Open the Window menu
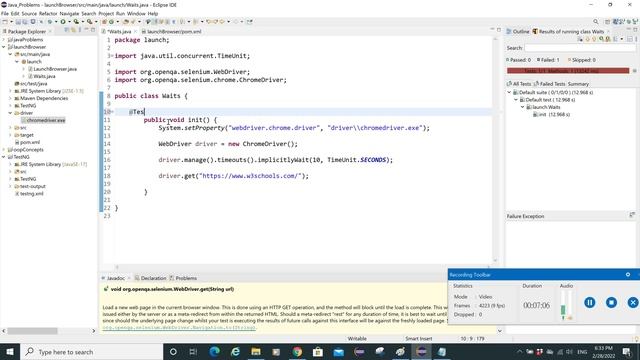 pyautogui.click(x=136, y=13)
